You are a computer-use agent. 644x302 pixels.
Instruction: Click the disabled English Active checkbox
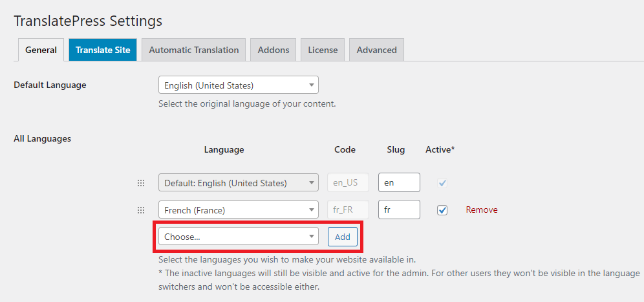click(442, 183)
